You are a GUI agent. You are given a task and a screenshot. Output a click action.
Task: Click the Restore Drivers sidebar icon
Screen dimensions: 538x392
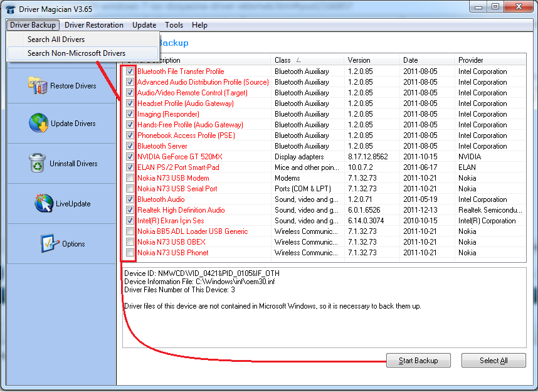tap(38, 85)
